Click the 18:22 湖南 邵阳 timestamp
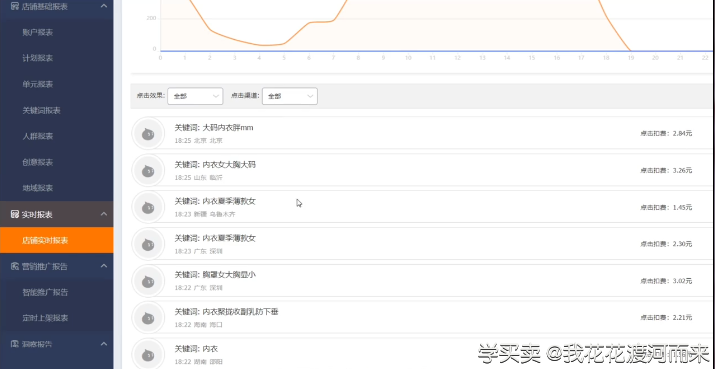 click(x=198, y=361)
